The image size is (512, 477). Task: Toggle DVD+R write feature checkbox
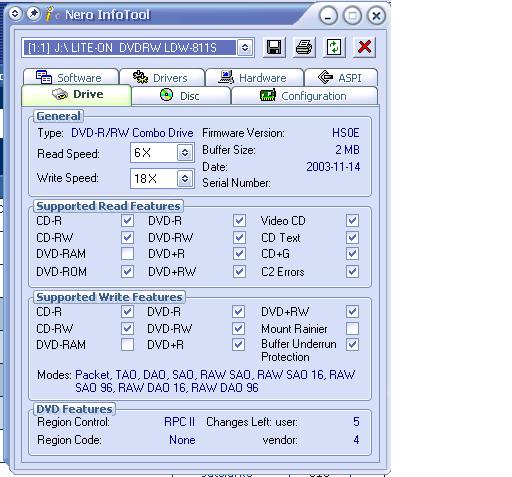(x=238, y=345)
